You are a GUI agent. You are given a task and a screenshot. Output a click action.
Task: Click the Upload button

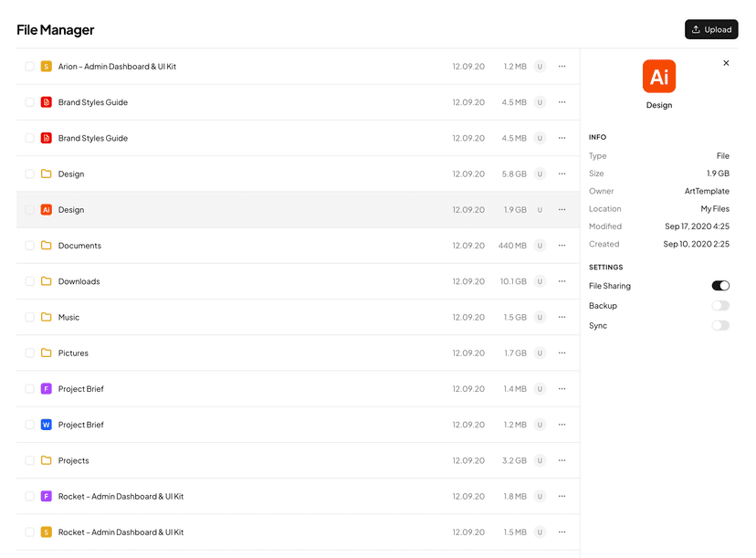coord(711,28)
